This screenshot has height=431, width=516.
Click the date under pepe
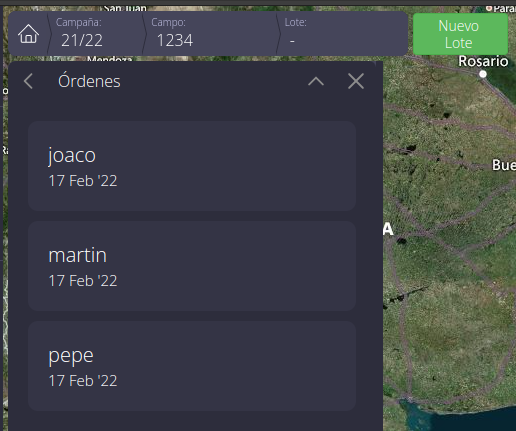click(x=83, y=381)
